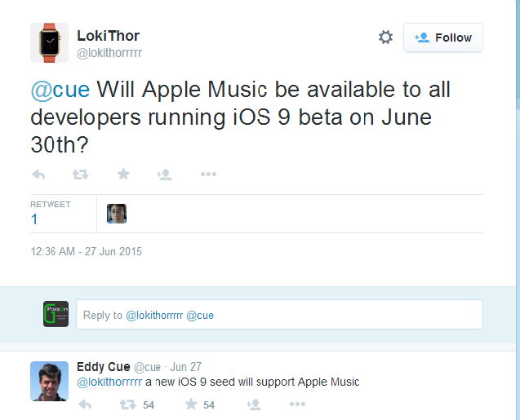Screen dimensions: 520x420
Task: Favorite LokiThor's tweet with the star
Action: 123,174
